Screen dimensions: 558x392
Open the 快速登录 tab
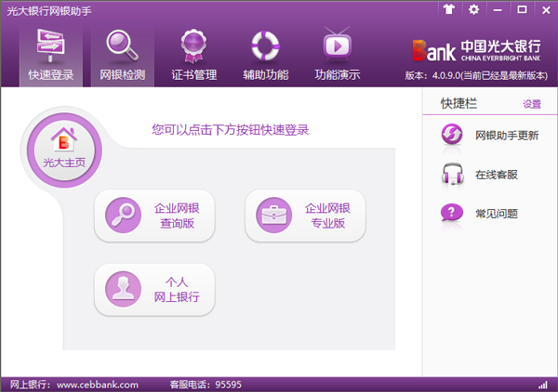(x=51, y=56)
